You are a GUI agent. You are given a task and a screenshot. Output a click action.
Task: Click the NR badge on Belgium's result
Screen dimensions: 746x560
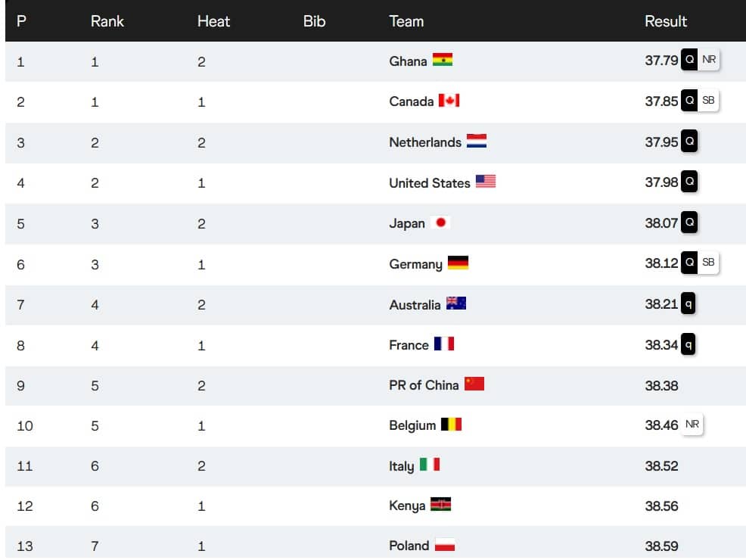(x=692, y=425)
